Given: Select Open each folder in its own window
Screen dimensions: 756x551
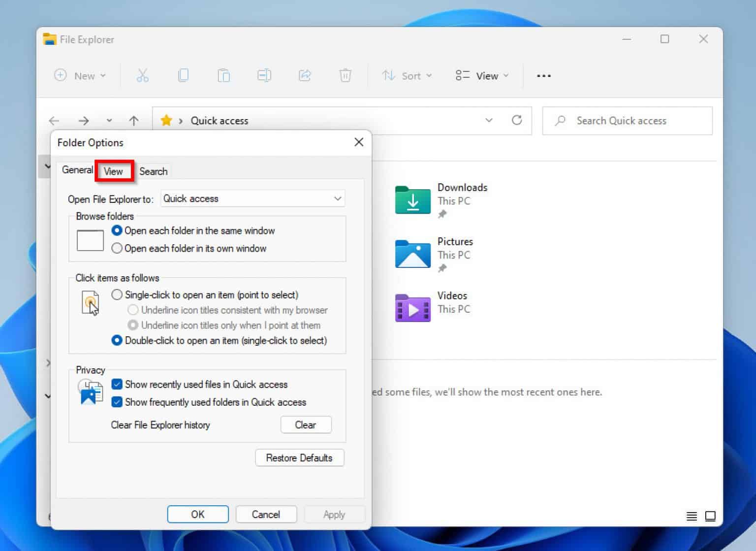Looking at the screenshot, I should tap(117, 248).
